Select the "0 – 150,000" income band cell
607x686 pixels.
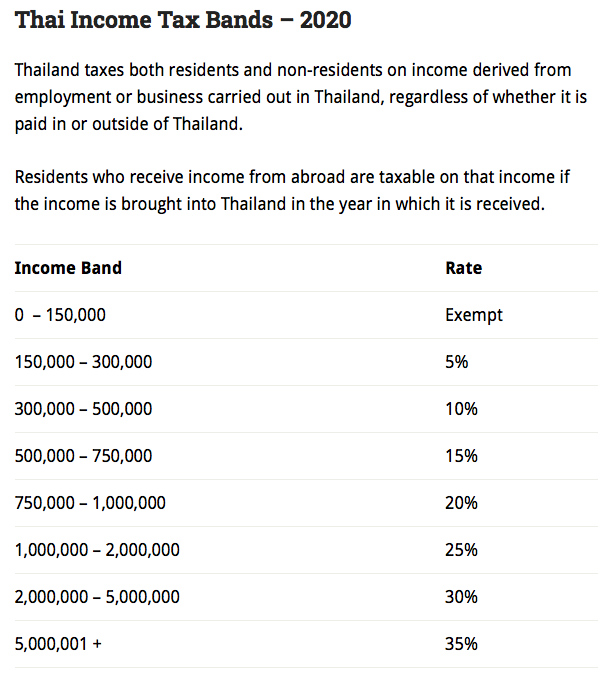(x=60, y=315)
